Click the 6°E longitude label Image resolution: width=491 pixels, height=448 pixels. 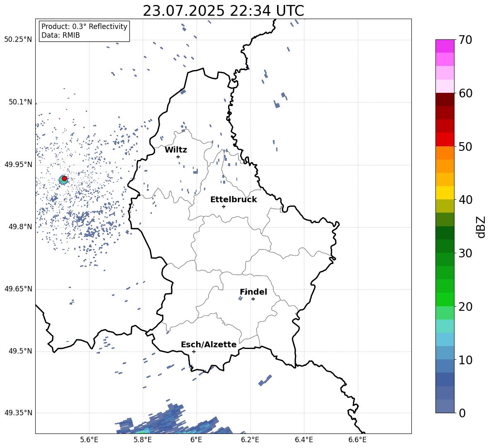[x=196, y=440]
